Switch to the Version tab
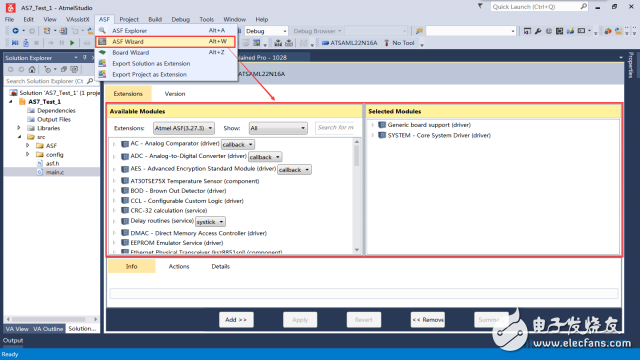The image size is (640, 360). (175, 94)
